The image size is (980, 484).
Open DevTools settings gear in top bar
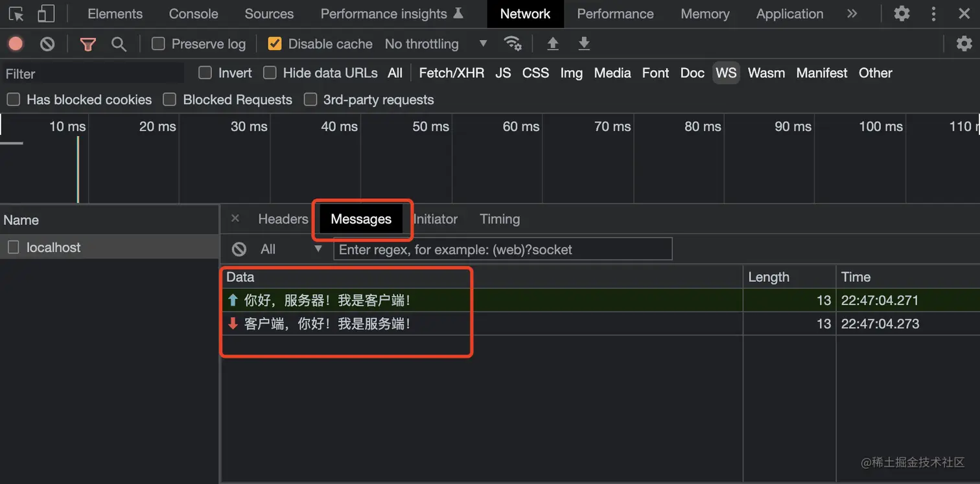[x=902, y=14]
